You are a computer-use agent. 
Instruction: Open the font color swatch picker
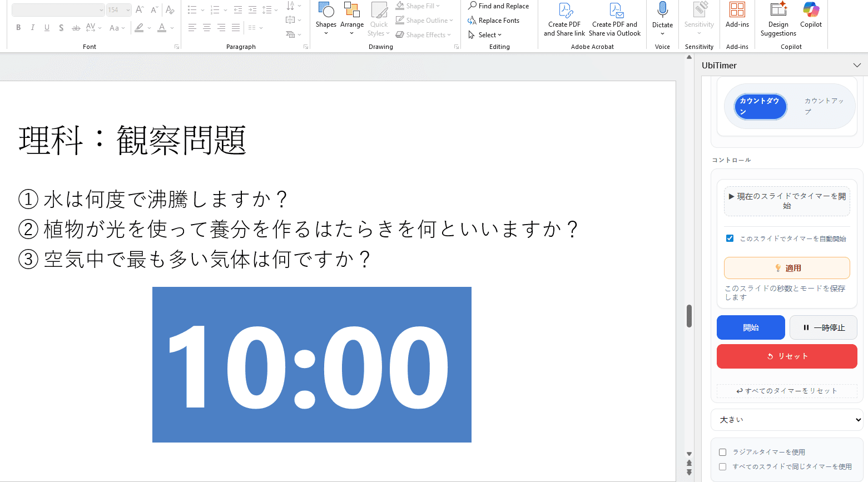[162, 27]
